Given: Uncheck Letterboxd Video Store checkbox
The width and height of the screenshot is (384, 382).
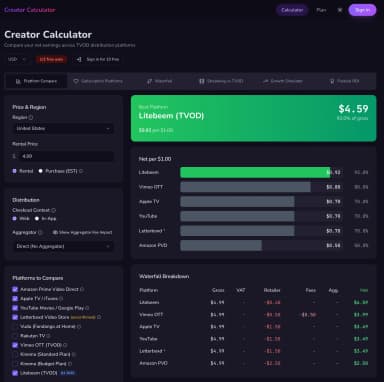Looking at the screenshot, I should point(15,317).
